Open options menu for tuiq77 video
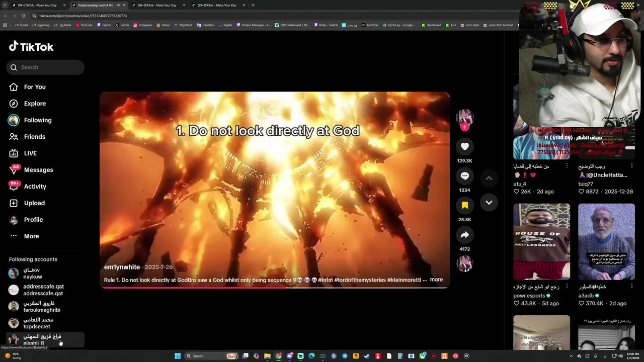644x362 pixels. click(631, 166)
